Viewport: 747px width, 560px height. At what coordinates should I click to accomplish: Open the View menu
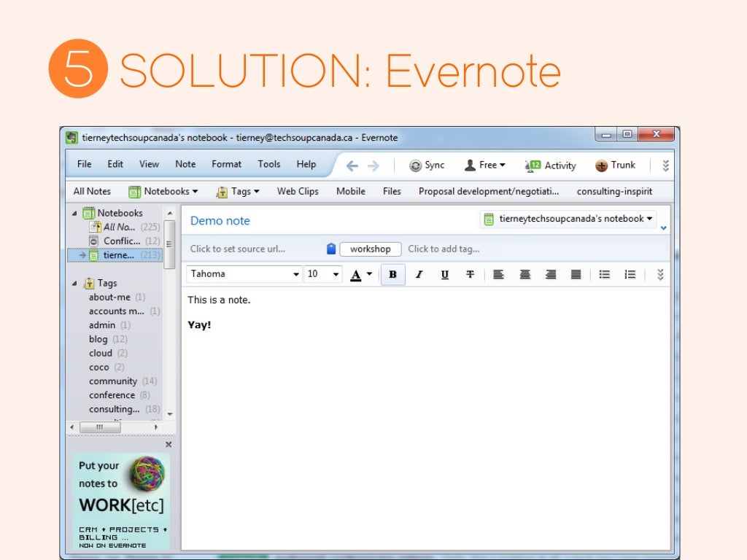tap(149, 164)
